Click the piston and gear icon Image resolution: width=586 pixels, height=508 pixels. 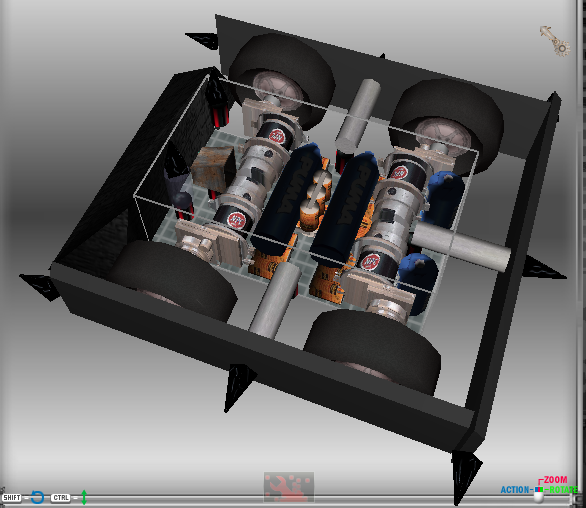pyautogui.click(x=555, y=41)
